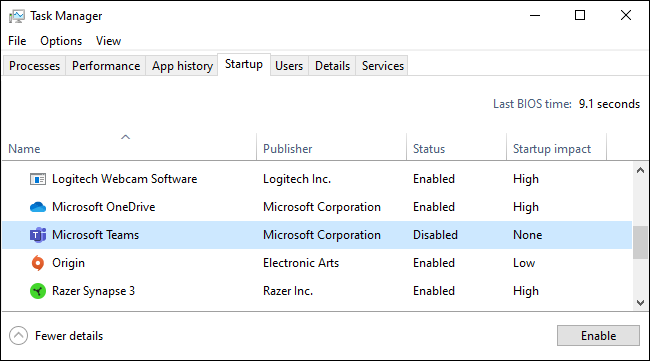Switch to the App history tab
Screen dimensions: 650x361
pos(182,66)
